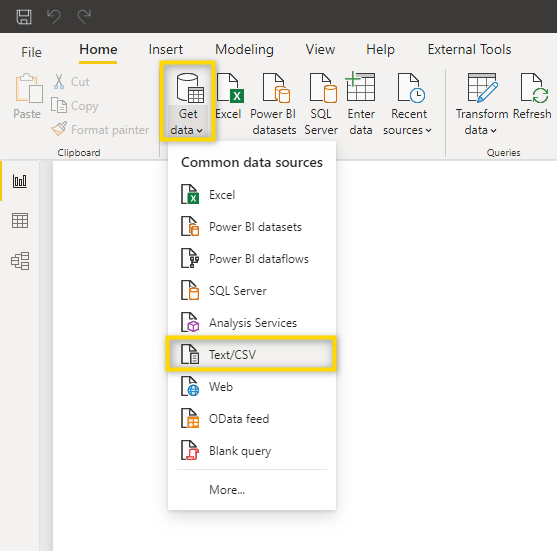Click the Save icon in title bar
557x551 pixels.
24,17
